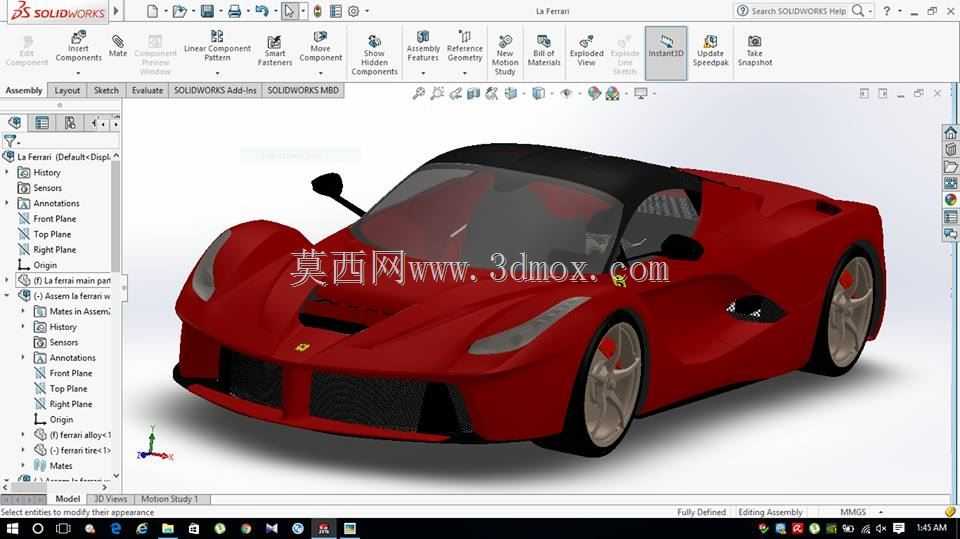The height and width of the screenshot is (539, 960).
Task: Click Linear Component Pattern tool
Action: pyautogui.click(x=217, y=45)
